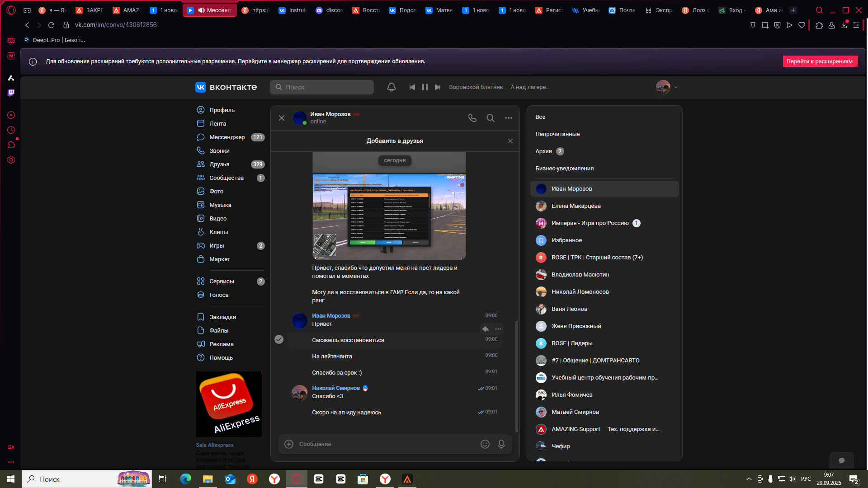Close the current chat with the X icon
This screenshot has width=868, height=488.
[282, 118]
